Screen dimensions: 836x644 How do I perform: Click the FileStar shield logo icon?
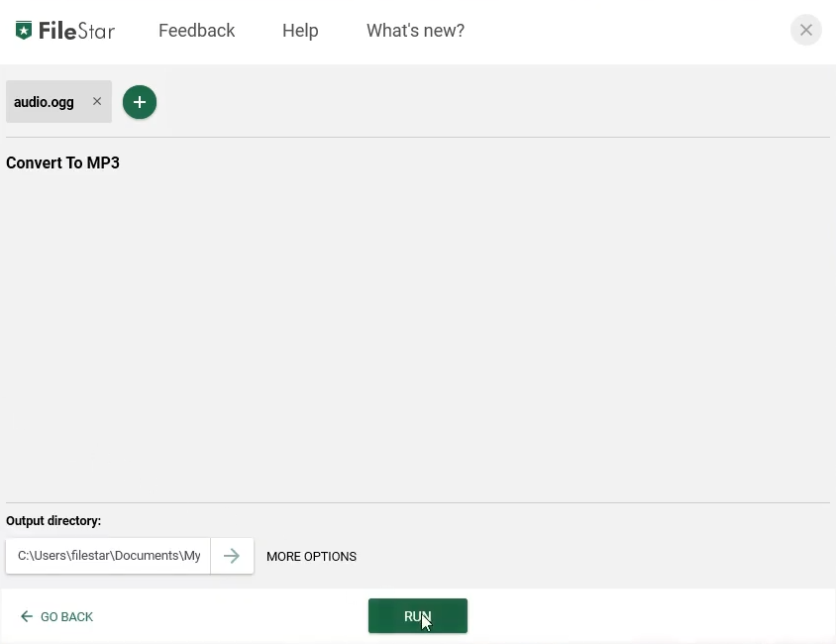[x=24, y=31]
